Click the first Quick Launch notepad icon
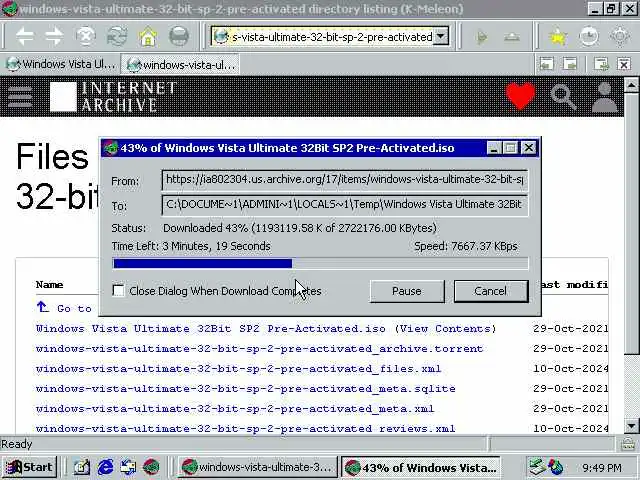 click(82, 467)
